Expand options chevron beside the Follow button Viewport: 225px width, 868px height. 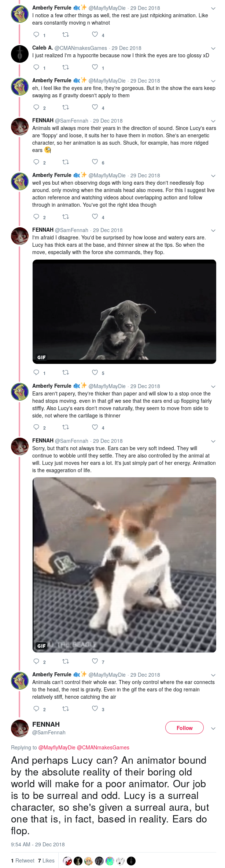(x=213, y=728)
